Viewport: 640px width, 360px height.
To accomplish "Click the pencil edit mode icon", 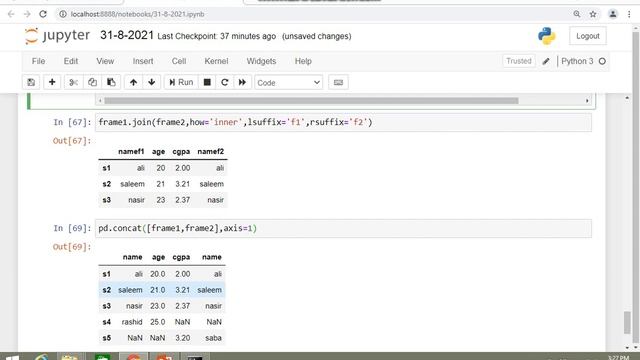I will 546,61.
